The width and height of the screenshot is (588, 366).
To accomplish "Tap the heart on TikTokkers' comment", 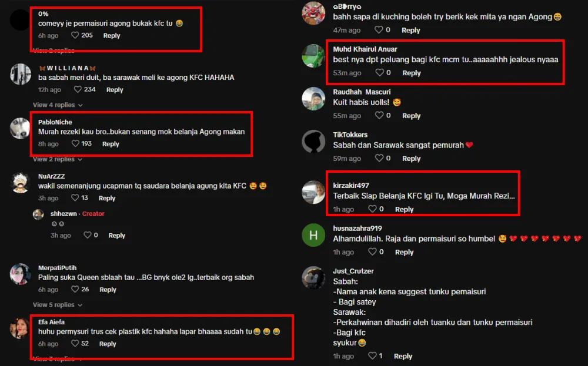I will (x=379, y=158).
